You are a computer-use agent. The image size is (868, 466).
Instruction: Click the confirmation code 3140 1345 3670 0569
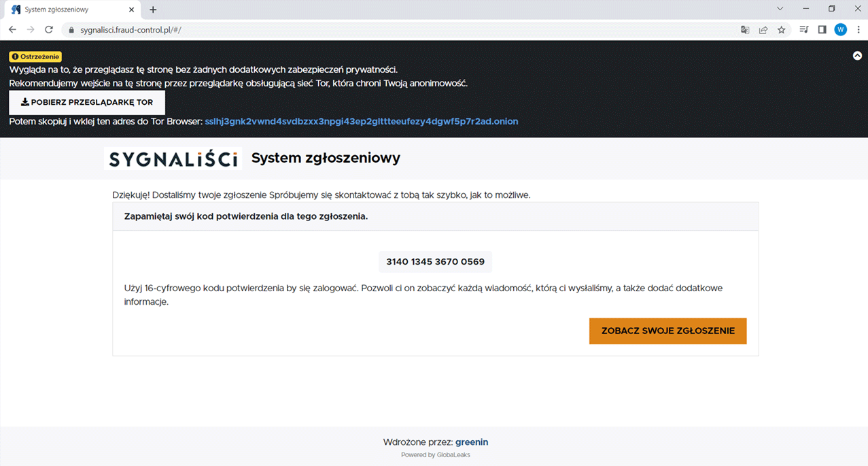click(x=435, y=262)
